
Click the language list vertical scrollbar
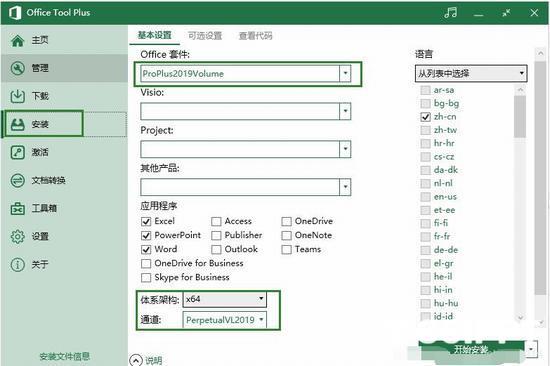click(520, 204)
